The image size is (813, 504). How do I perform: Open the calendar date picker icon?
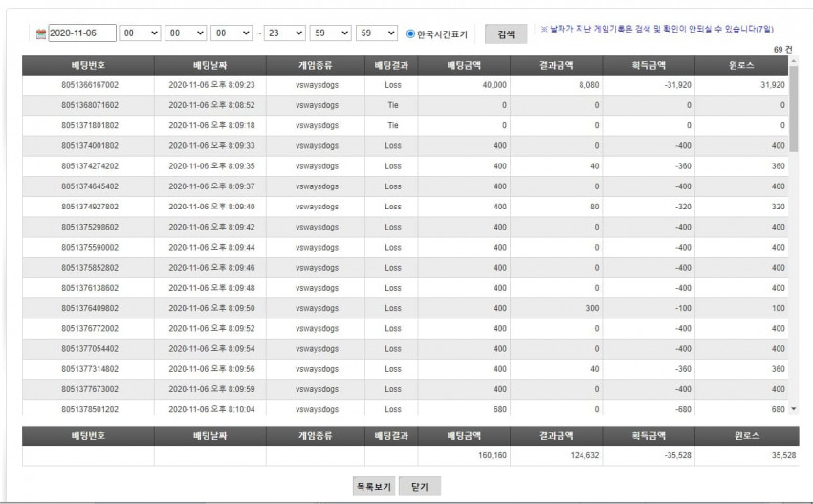click(x=41, y=33)
